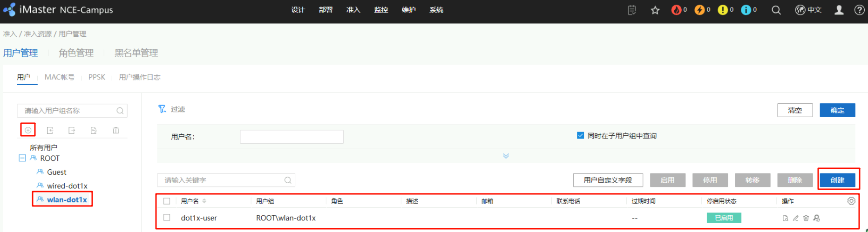Screen dimensions: 868x232
Task: Click the 用户名 filter input field
Action: 292,137
